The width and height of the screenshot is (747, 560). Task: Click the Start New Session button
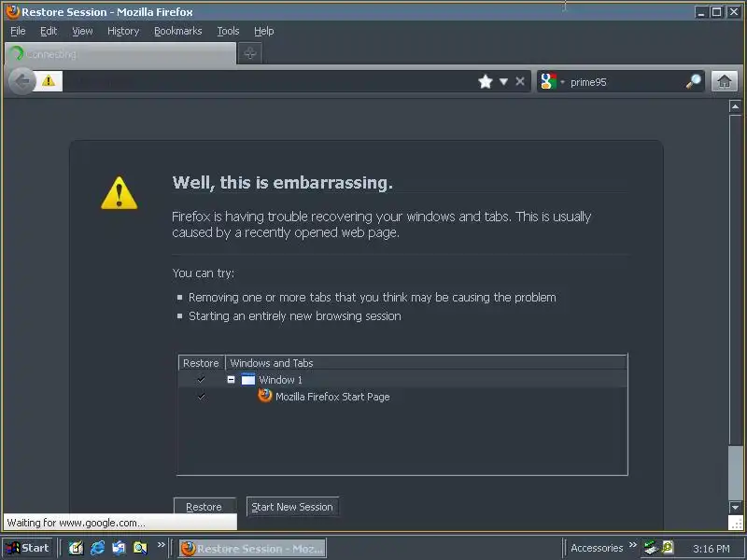coord(292,507)
